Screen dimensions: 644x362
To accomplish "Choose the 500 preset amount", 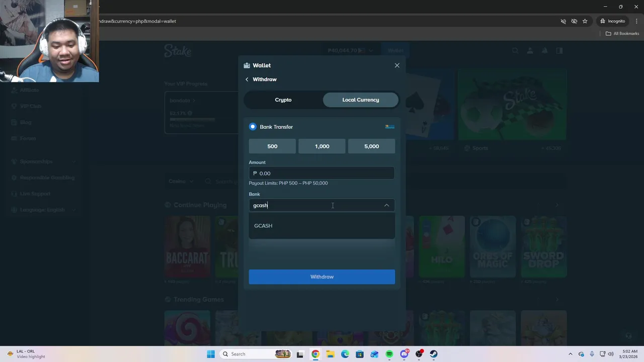I will (272, 146).
